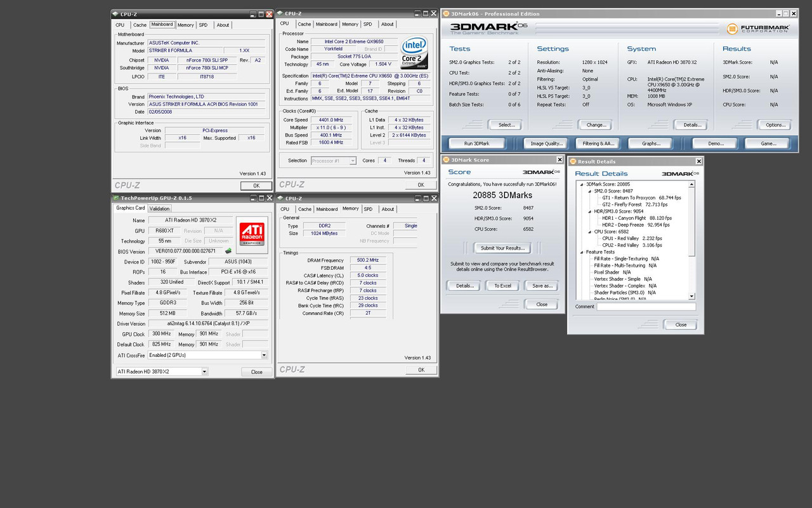Screen dimensions: 812x508
Task: Click OK in the CPU-Z Memory window
Action: (x=421, y=370)
